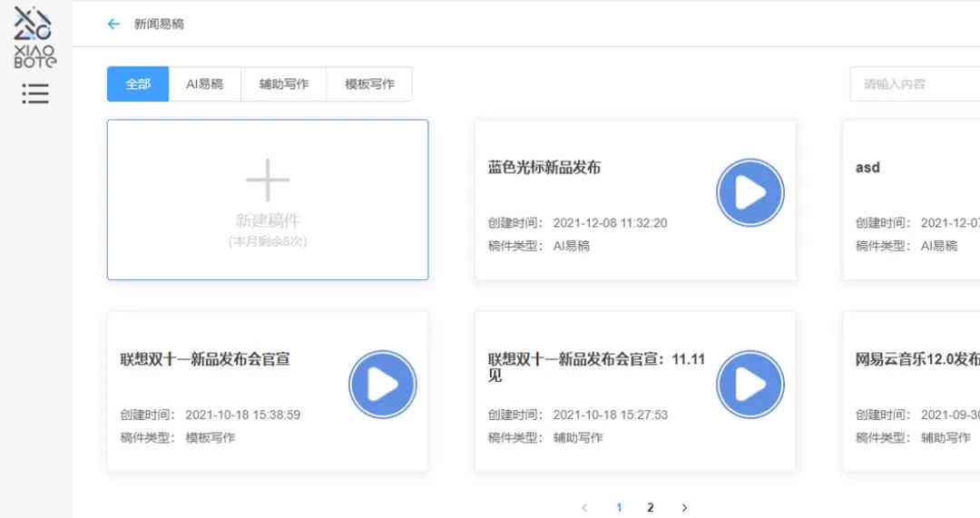
Task: Click the Xiaobote logo
Action: pyautogui.click(x=34, y=37)
